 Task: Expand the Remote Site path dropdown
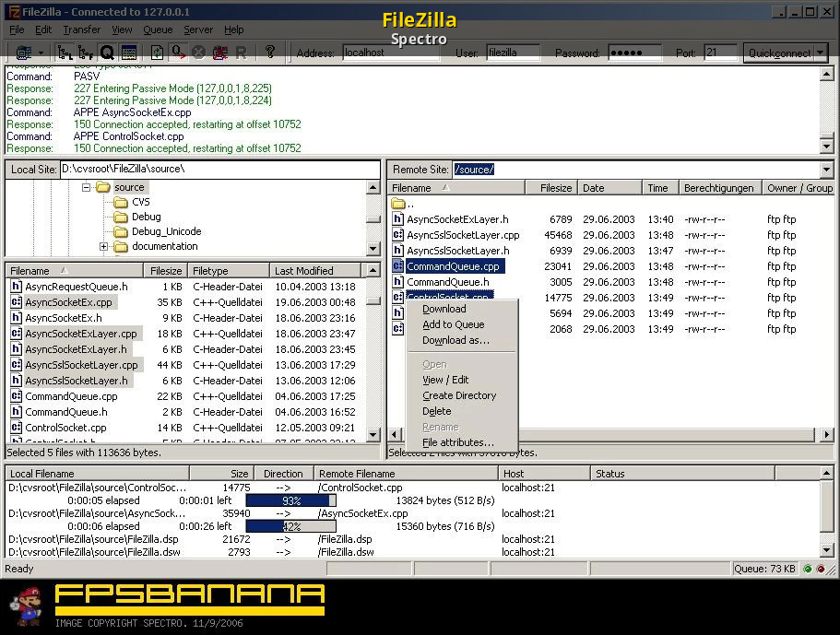pyautogui.click(x=825, y=170)
